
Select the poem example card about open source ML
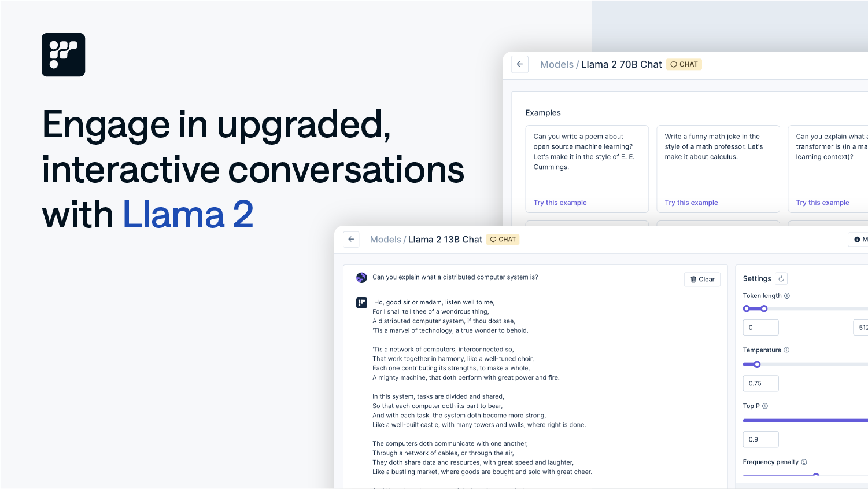587,169
